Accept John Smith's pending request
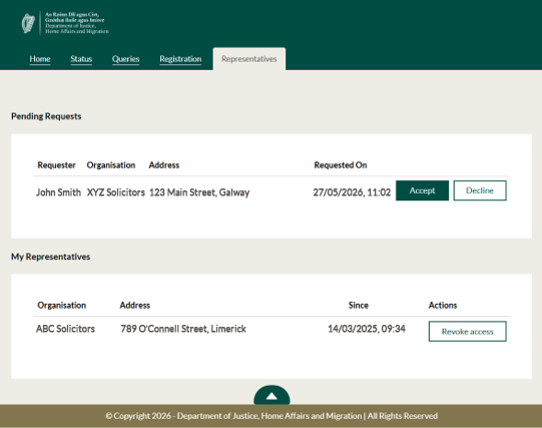Viewport: 542px width, 428px height. tap(422, 190)
